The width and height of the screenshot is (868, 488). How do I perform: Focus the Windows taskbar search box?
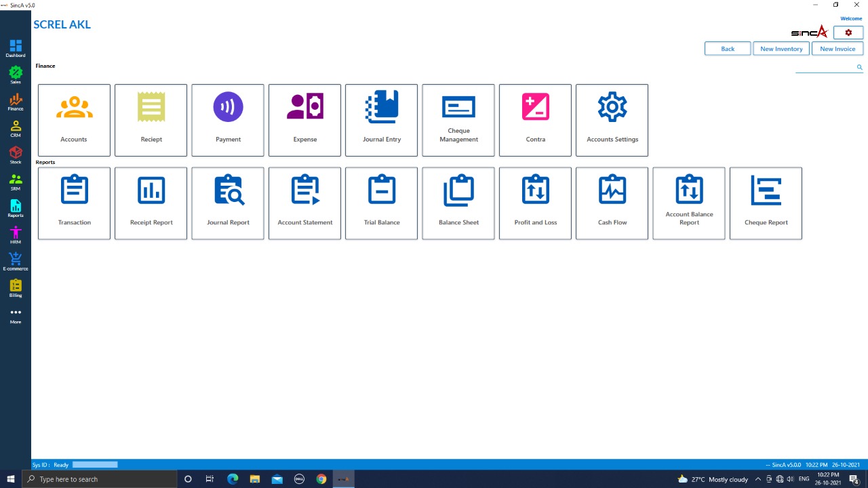tap(99, 479)
